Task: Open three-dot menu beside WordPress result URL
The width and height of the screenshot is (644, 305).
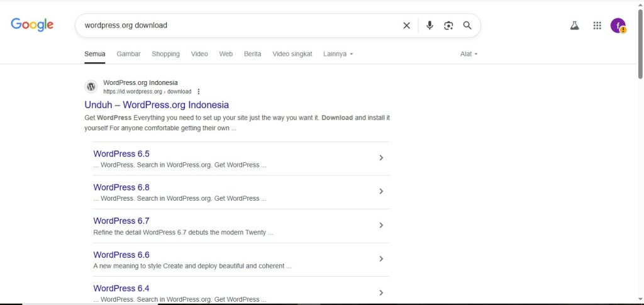Action: tap(199, 92)
